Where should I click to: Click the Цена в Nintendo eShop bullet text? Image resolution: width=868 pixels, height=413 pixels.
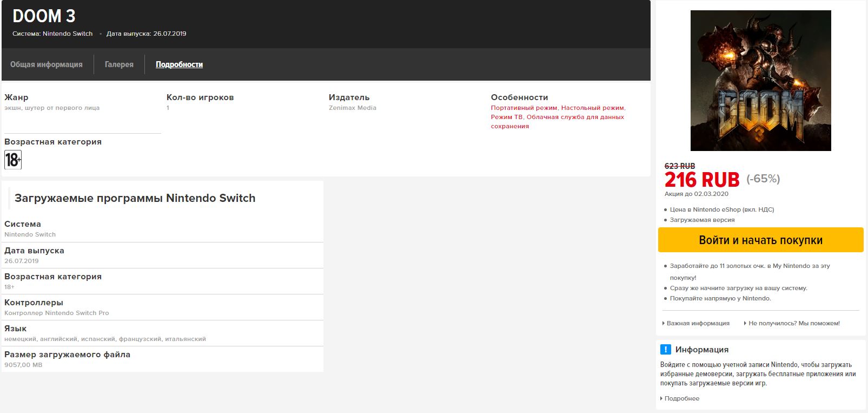[722, 209]
